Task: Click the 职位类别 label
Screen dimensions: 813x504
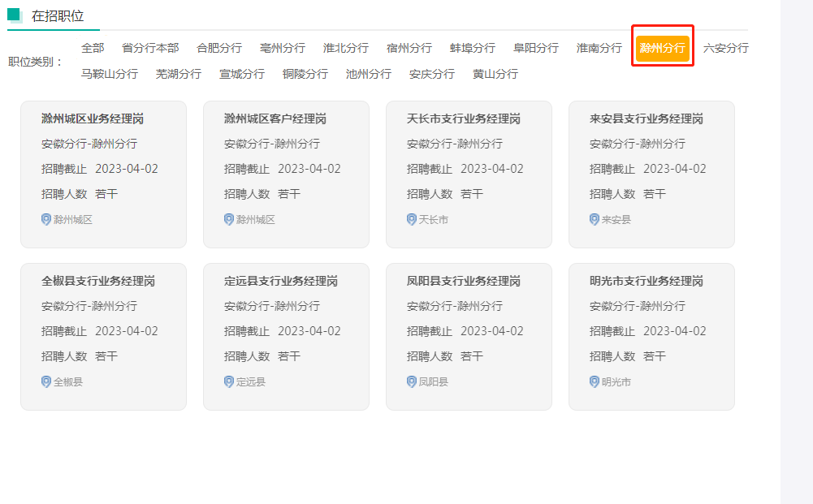Action: [36, 62]
